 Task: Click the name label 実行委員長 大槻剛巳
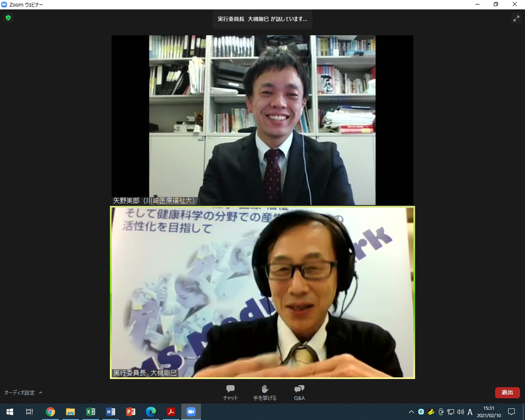tap(145, 373)
